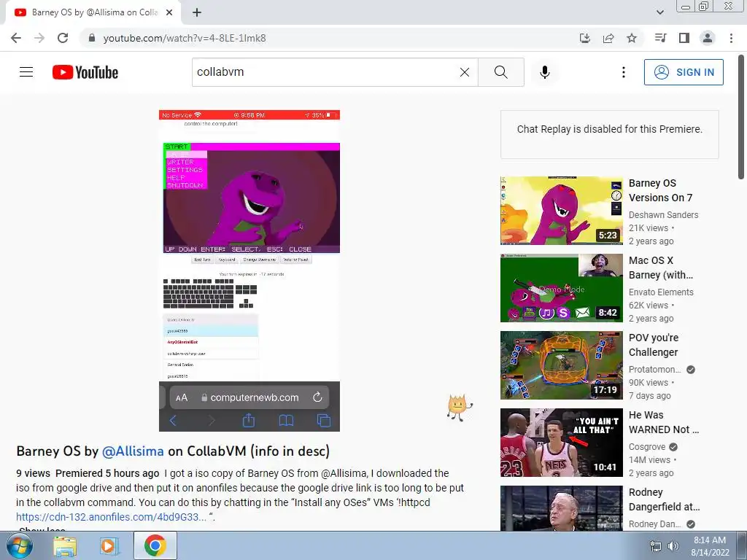Bookmark this page with the star icon
747x560 pixels.
pos(632,38)
